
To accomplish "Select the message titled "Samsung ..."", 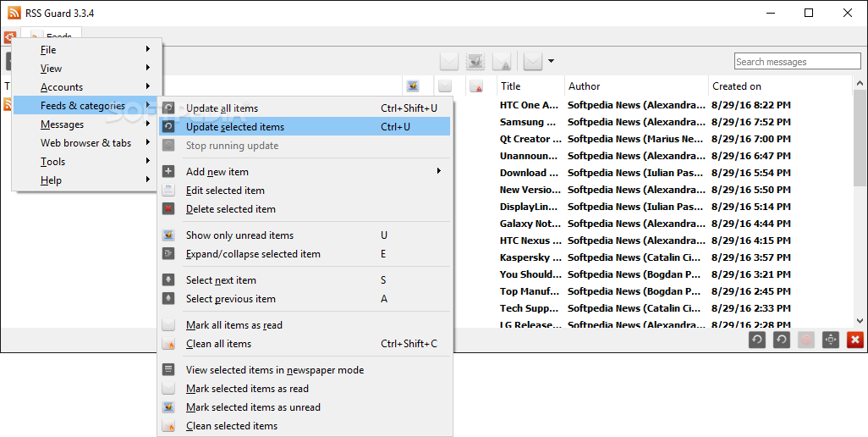I will (x=528, y=122).
